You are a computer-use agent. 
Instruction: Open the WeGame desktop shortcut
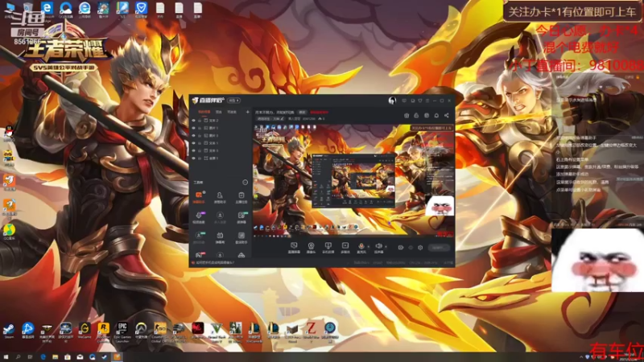(x=85, y=331)
